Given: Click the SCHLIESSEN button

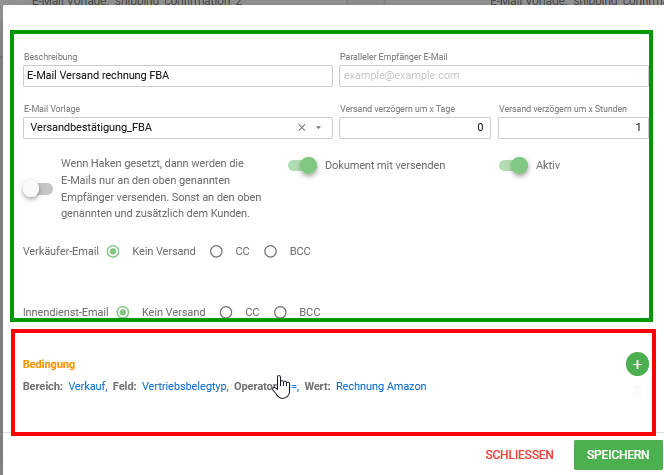Looking at the screenshot, I should coord(519,455).
